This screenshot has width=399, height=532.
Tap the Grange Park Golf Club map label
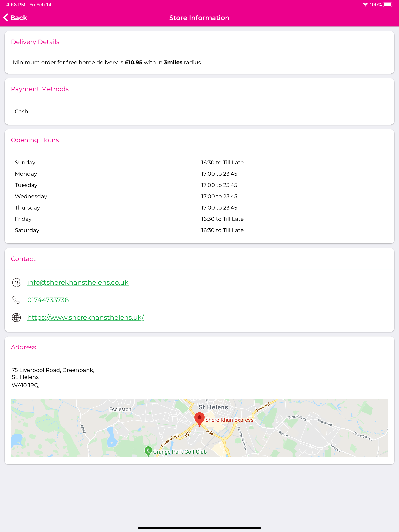tap(180, 452)
